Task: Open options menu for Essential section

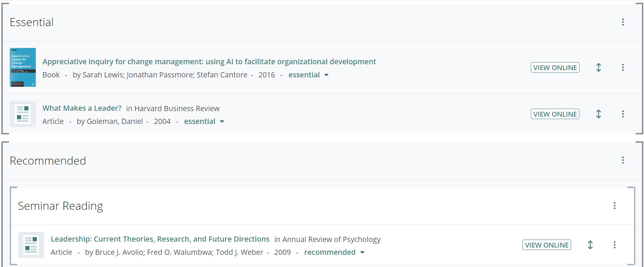Action: (x=623, y=22)
